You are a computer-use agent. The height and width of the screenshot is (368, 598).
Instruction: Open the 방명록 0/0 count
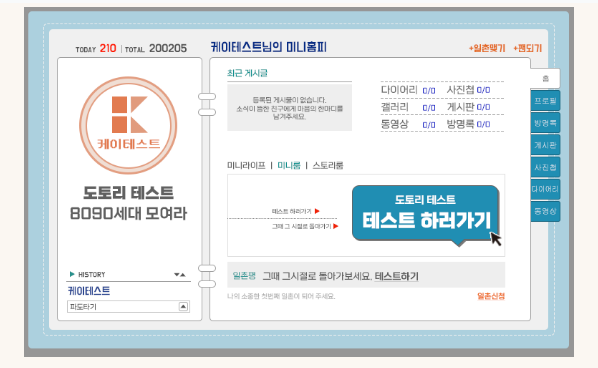click(483, 125)
